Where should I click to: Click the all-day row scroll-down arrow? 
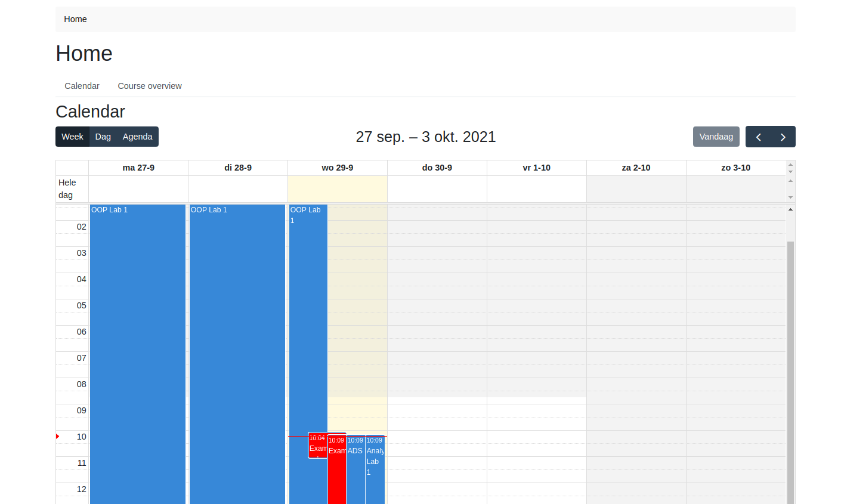point(790,197)
